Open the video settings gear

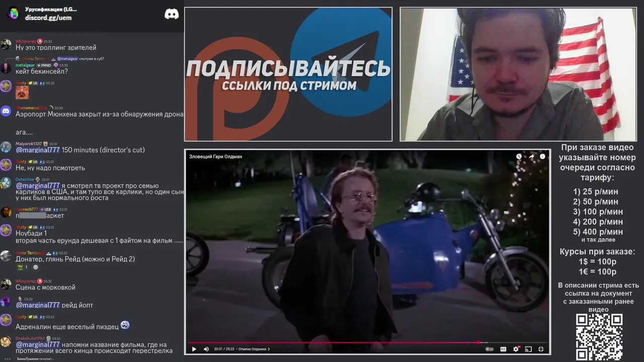pos(516,349)
